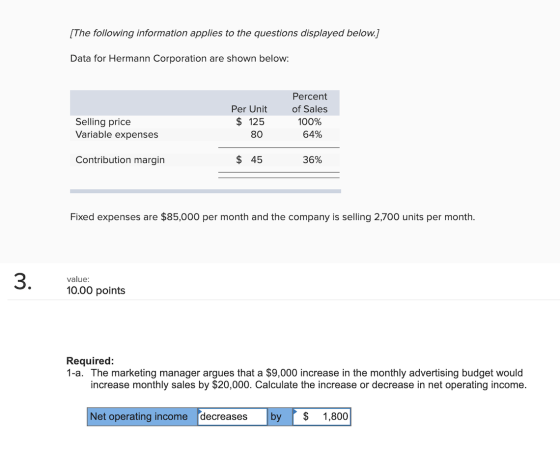This screenshot has width=560, height=451.
Task: Click the 10.00 points value text
Action: pos(96,290)
